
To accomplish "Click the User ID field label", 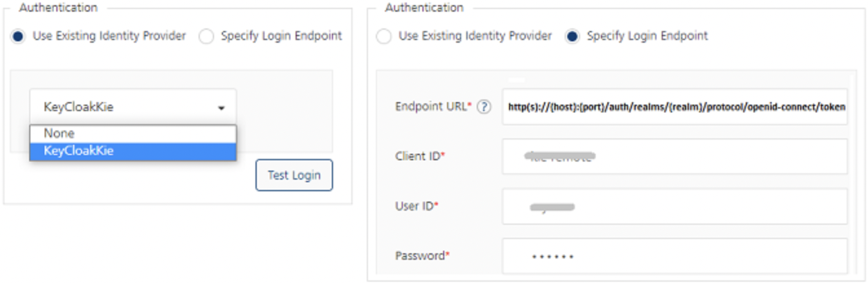I will [x=415, y=206].
